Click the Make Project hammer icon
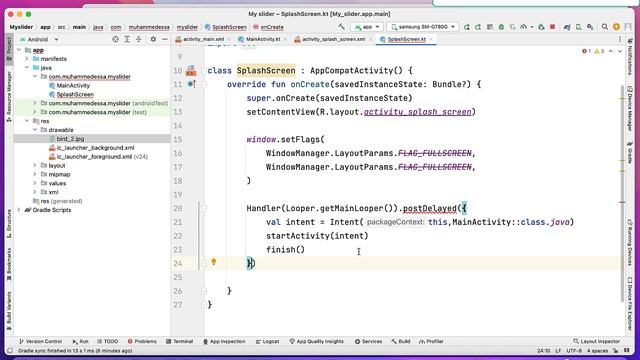640x360 pixels. pos(341,27)
